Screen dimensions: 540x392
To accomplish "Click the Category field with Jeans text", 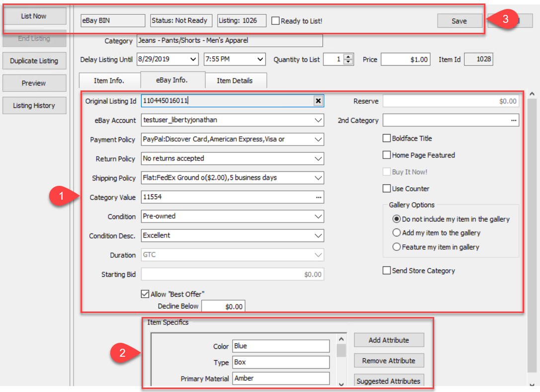I will (x=230, y=41).
